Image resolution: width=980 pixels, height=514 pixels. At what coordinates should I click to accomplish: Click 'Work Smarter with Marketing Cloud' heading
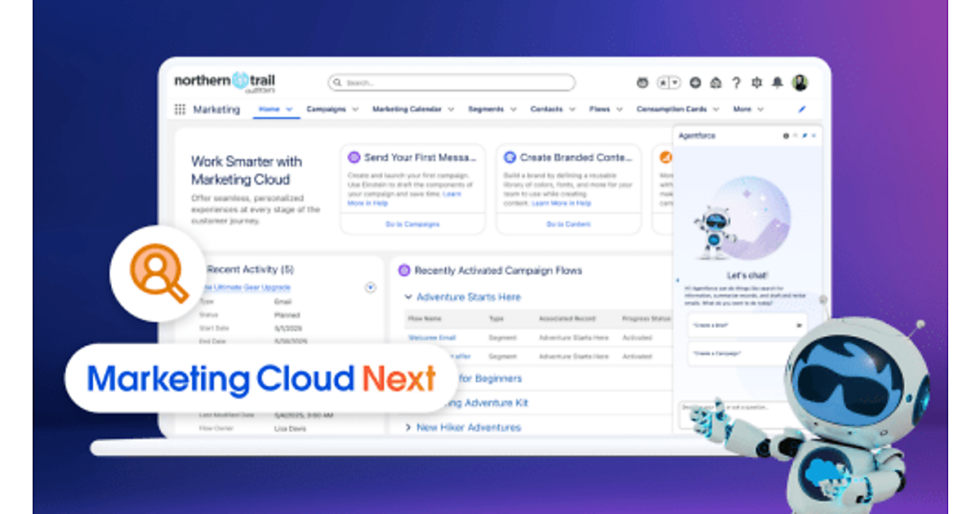247,171
